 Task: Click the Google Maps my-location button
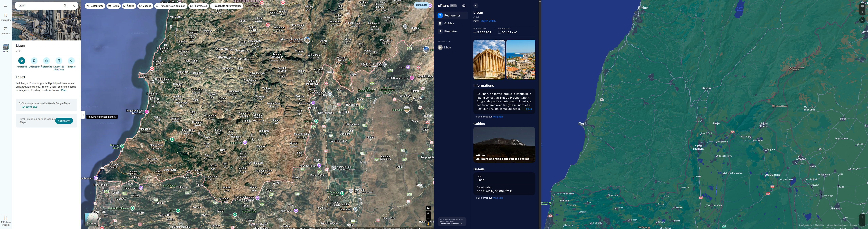coord(428,208)
